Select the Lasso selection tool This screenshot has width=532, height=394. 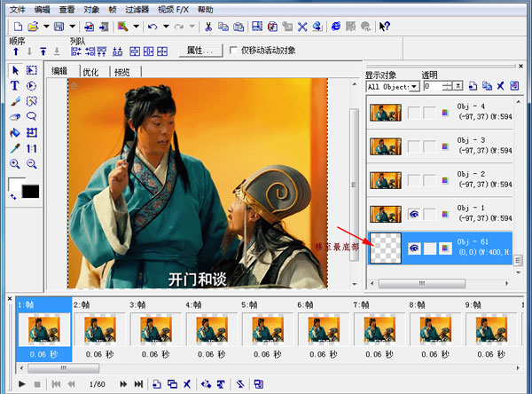(31, 116)
